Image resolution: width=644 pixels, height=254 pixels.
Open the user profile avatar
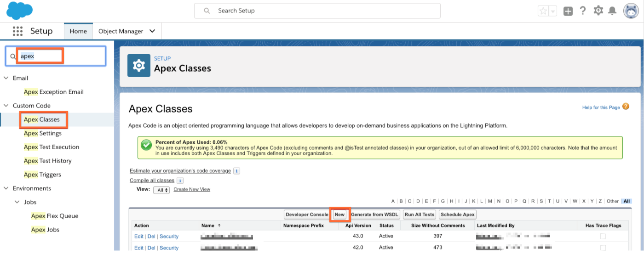(x=631, y=11)
